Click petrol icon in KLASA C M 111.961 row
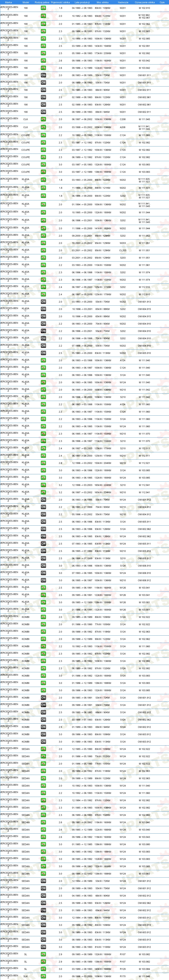 (x=43, y=265)
